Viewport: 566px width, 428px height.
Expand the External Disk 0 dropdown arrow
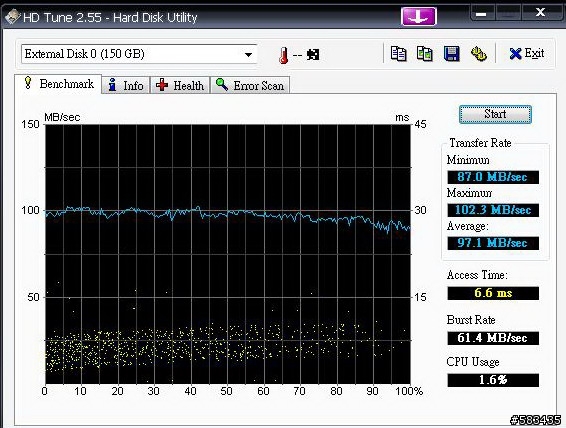(248, 55)
